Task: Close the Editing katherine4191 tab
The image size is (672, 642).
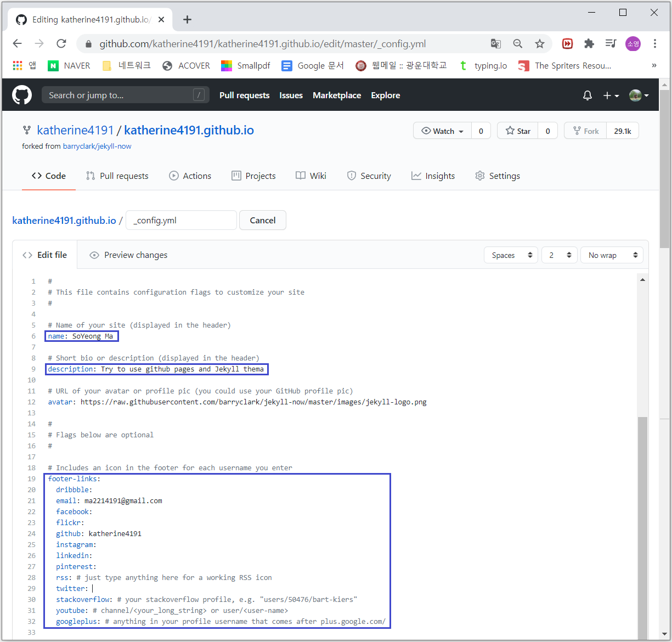Action: pyautogui.click(x=161, y=20)
